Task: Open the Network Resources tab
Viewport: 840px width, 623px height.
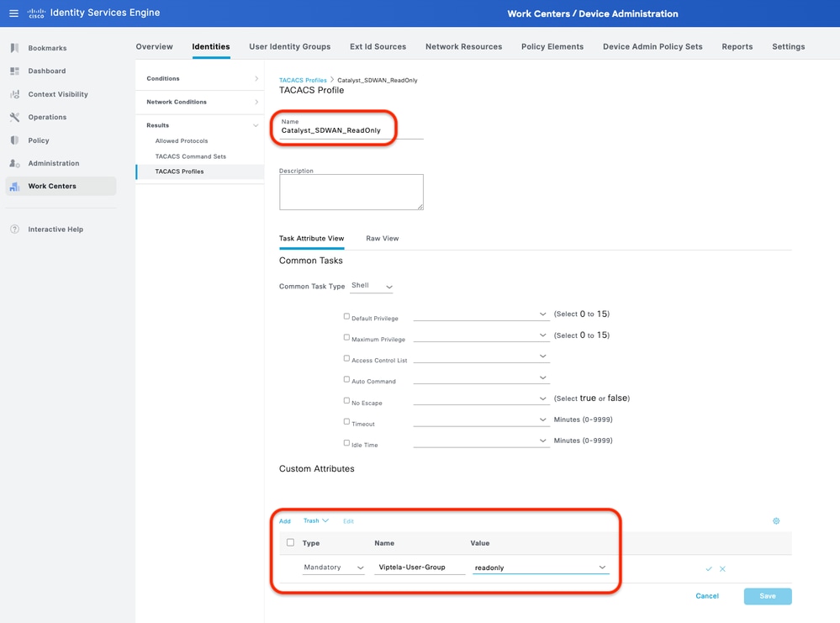Action: (464, 46)
